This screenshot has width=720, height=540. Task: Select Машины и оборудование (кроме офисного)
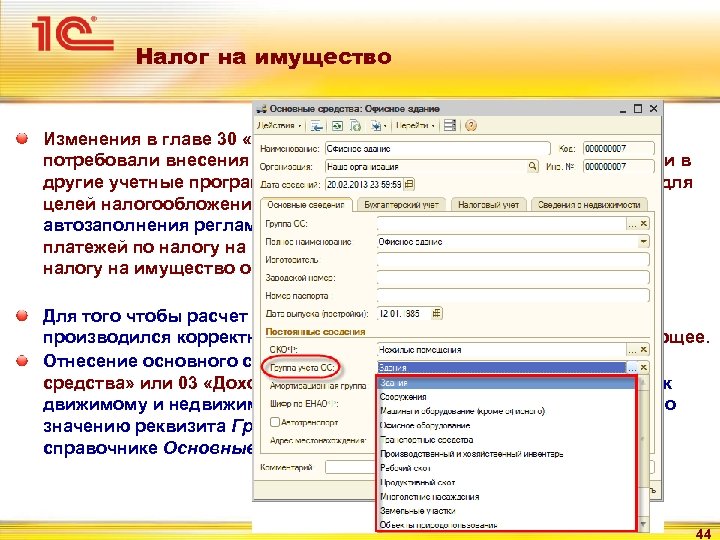(x=507, y=411)
